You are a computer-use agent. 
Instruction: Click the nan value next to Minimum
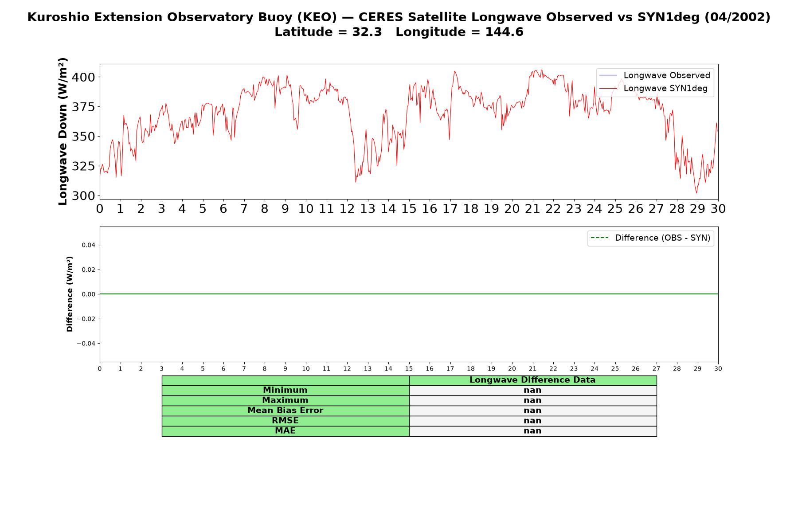[x=532, y=390]
